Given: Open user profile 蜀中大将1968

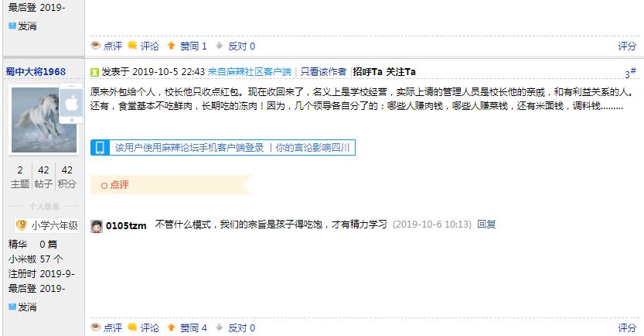Looking at the screenshot, I should coord(36,71).
